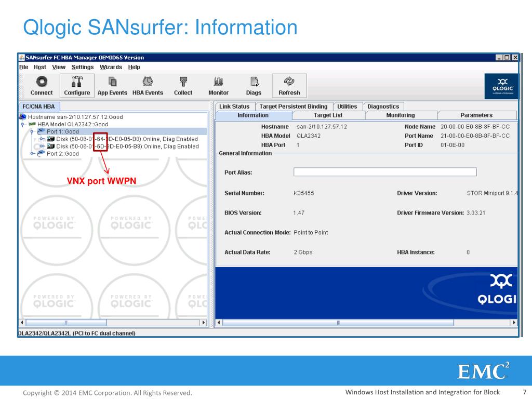This screenshot has height=399, width=532.
Task: Click the HBA Model QLA2342 card icon
Action: 32,124
